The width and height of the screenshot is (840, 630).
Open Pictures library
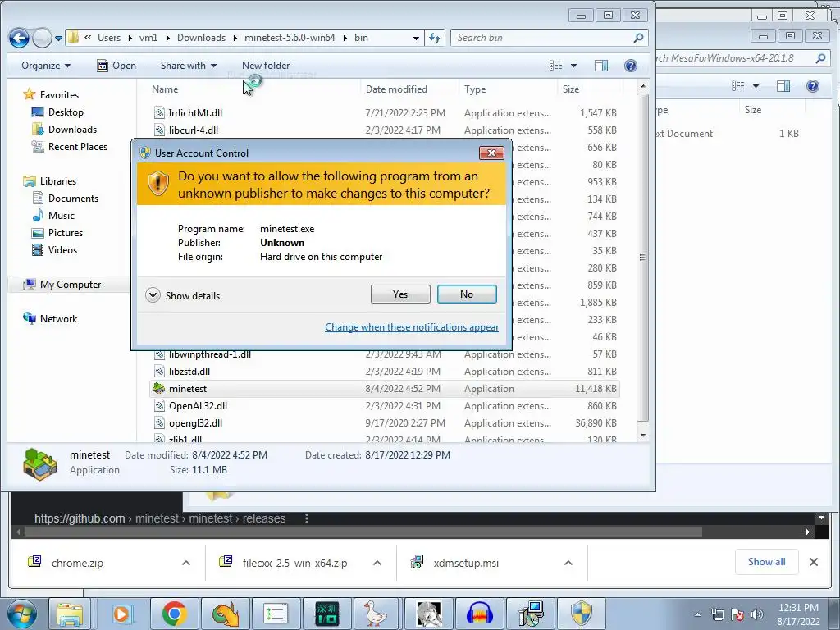(x=66, y=232)
